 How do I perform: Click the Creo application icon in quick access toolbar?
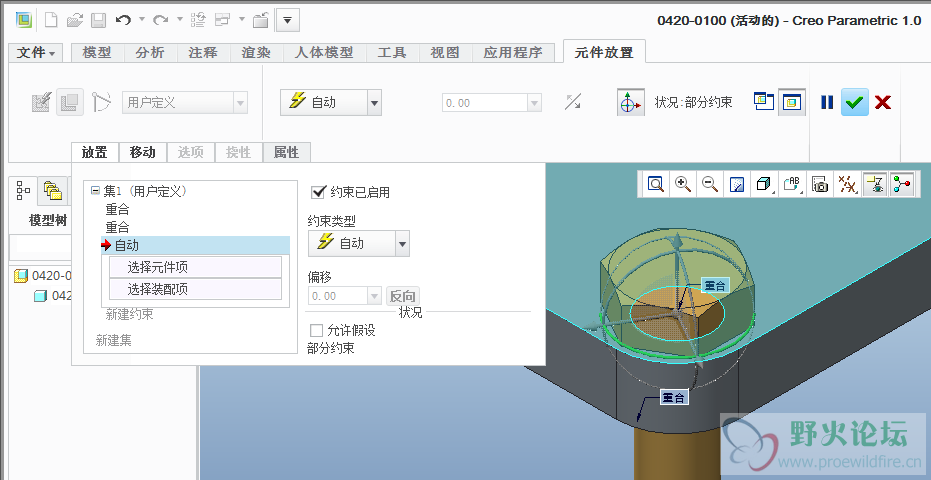pyautogui.click(x=23, y=20)
